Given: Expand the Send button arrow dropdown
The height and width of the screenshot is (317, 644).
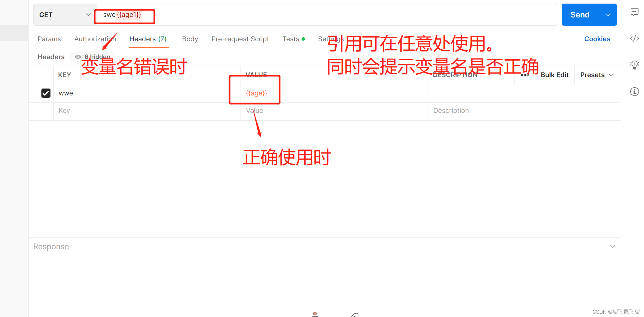Looking at the screenshot, I should tap(608, 15).
